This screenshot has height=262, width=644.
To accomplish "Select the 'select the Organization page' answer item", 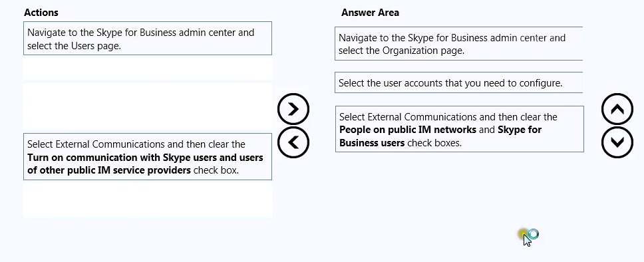I will (459, 43).
